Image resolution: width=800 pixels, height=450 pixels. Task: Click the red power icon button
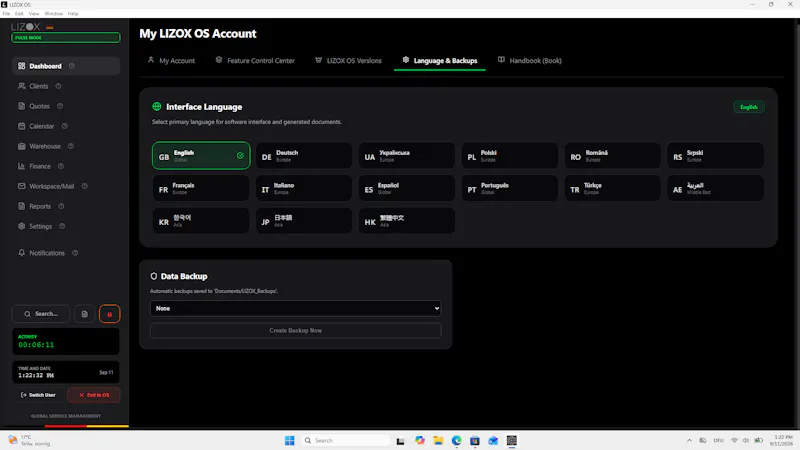point(110,314)
